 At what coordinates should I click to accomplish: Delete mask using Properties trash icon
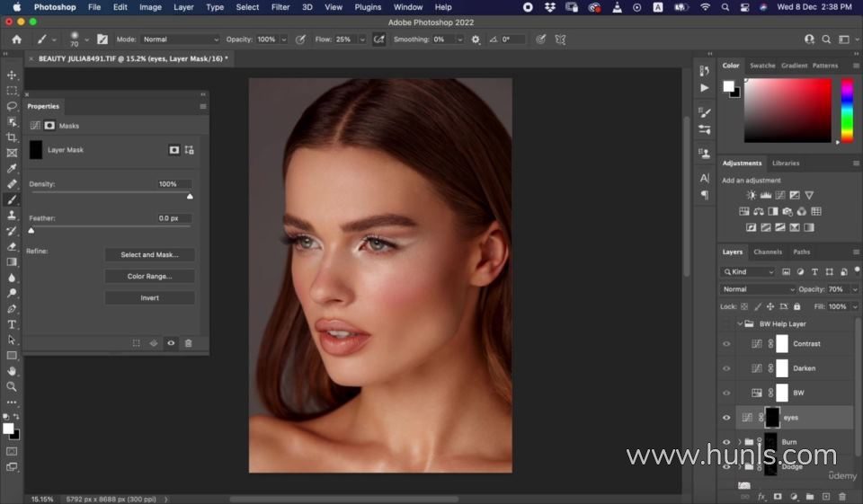188,343
